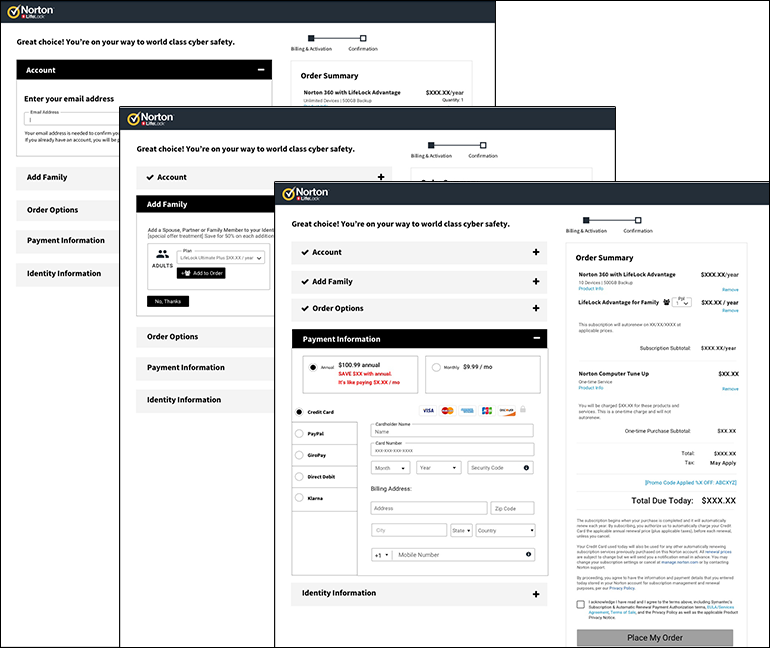Click the Security Code field

tap(500, 468)
